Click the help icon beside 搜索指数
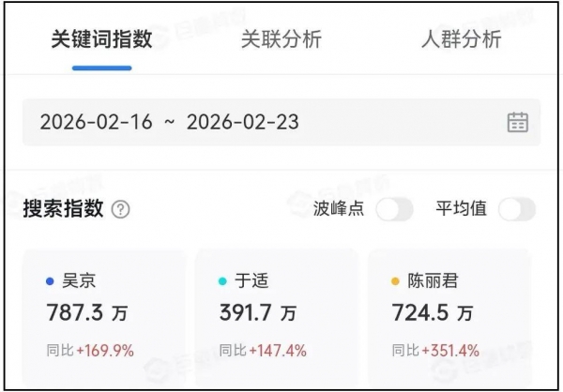 (x=121, y=209)
